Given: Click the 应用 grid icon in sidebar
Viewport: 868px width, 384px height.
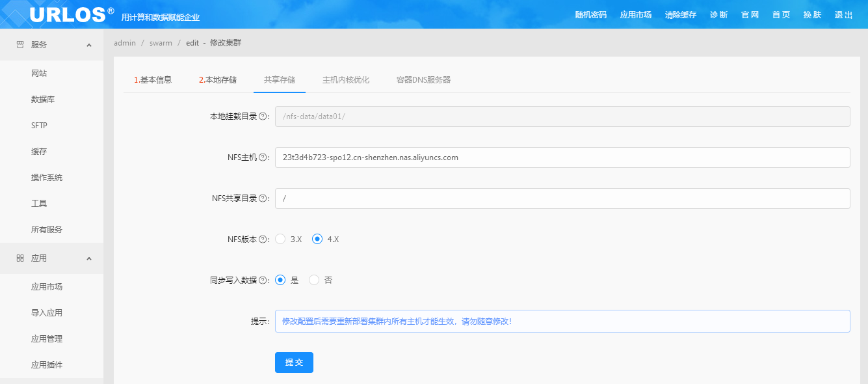Looking at the screenshot, I should (20, 258).
